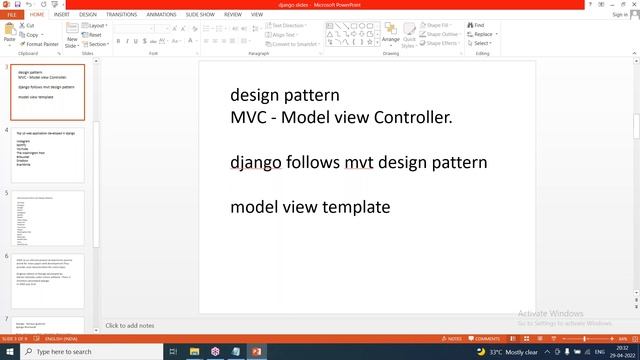Open the font name combo box
640x360 pixels.
tap(134, 29)
